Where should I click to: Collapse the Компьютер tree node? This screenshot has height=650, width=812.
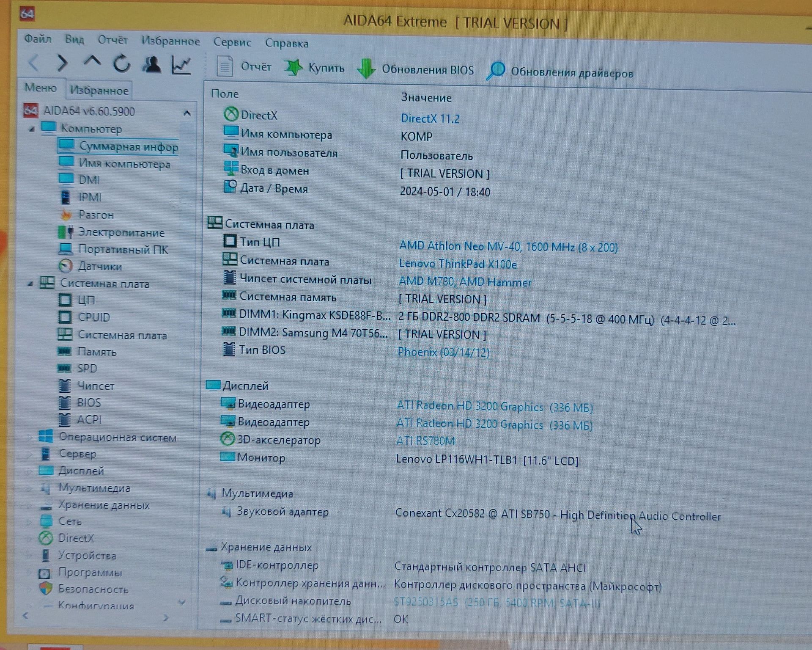[x=32, y=129]
